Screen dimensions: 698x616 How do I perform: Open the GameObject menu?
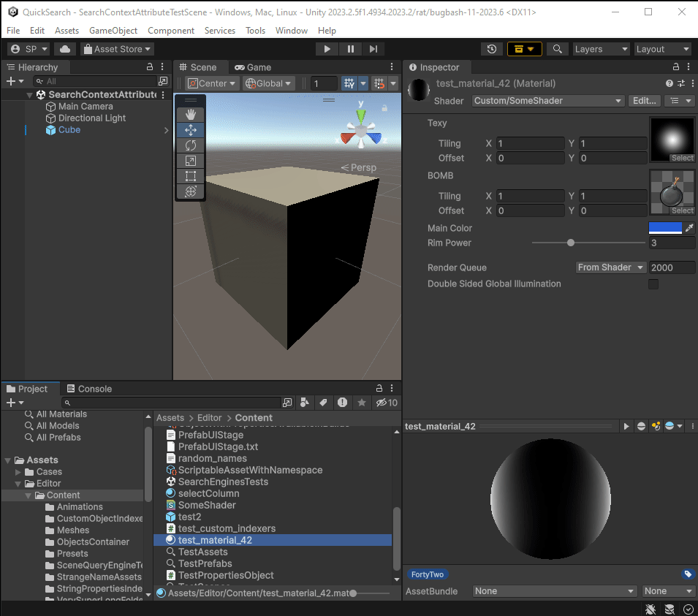click(x=113, y=31)
